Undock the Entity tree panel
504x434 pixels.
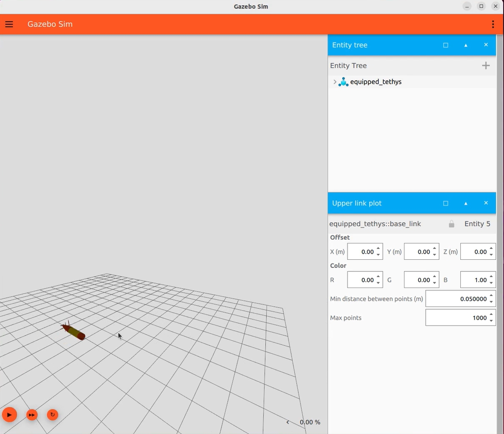point(445,45)
